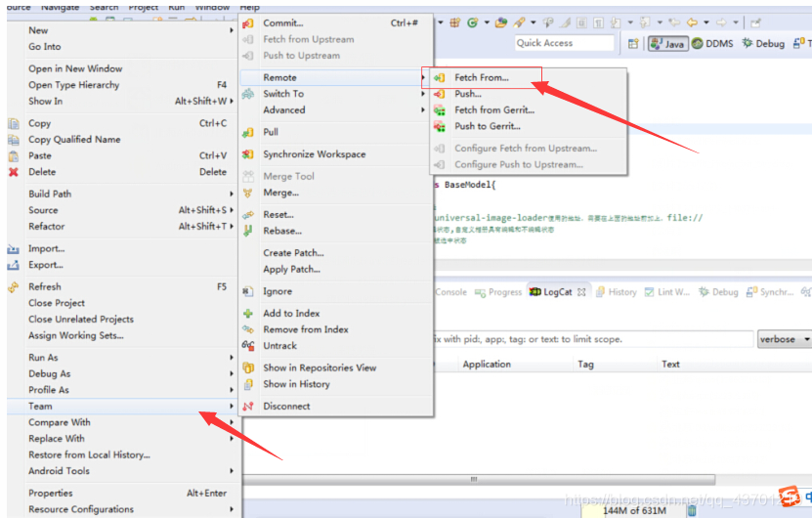812x518 pixels.
Task: Toggle the Pin Editor toolbar icon
Action: (x=755, y=22)
